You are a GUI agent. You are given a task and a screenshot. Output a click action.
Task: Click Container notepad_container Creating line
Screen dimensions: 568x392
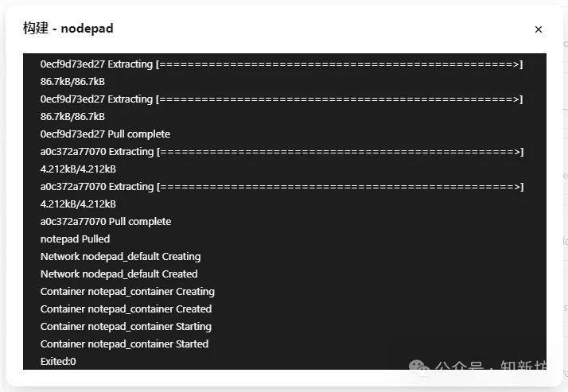pos(127,291)
